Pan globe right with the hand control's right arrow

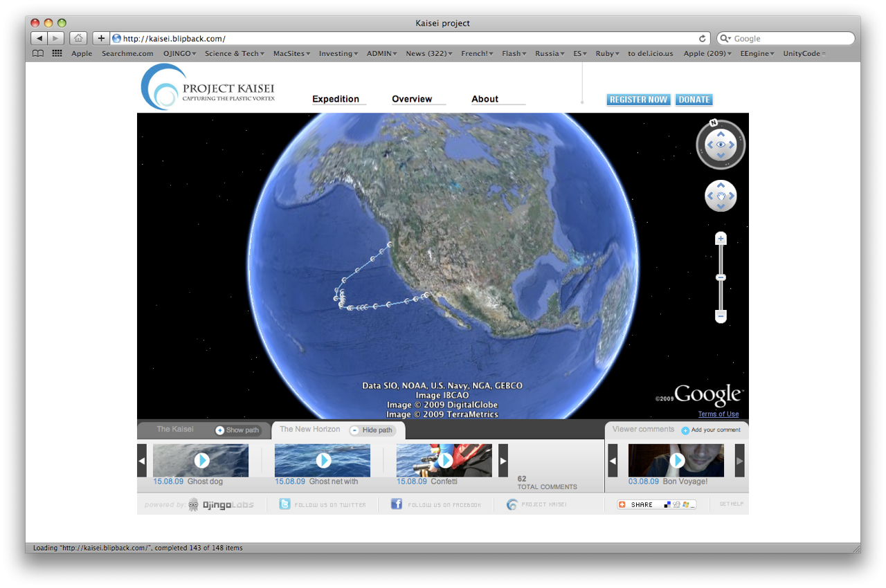coord(731,196)
